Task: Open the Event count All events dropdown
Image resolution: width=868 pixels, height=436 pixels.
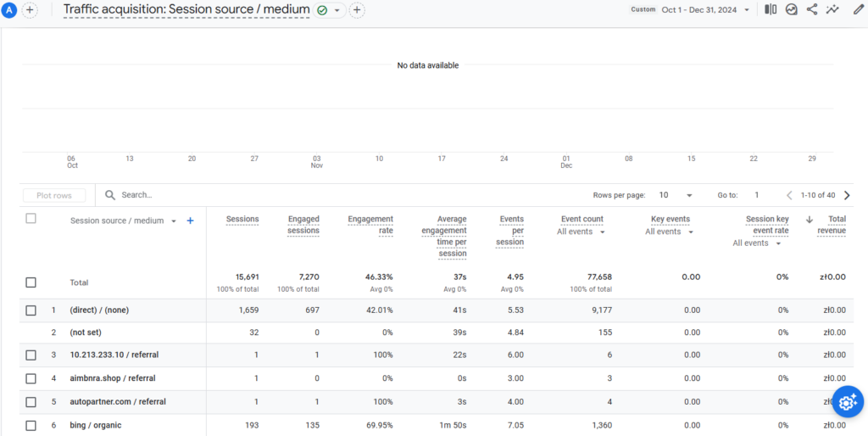Action: tap(581, 232)
